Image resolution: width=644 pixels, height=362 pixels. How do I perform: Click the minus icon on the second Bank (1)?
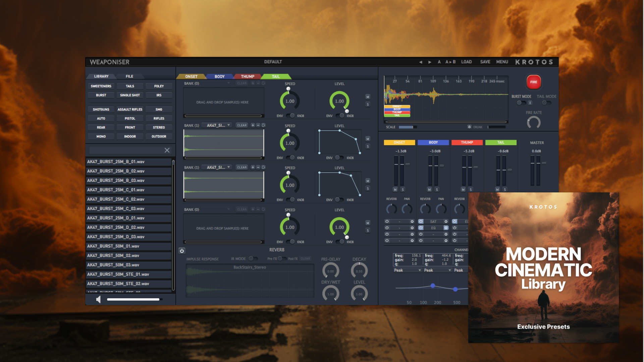tap(258, 167)
